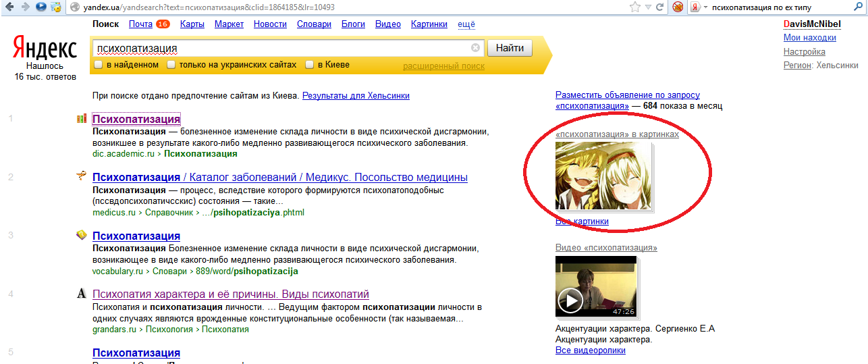The width and height of the screenshot is (868, 364).
Task: Open Картинки search tab
Action: tap(429, 24)
